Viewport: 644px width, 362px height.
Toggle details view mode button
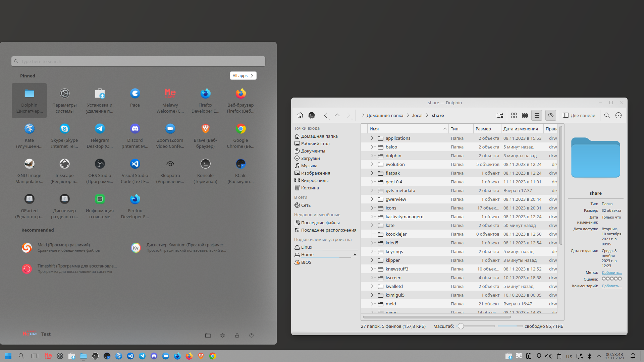point(536,115)
